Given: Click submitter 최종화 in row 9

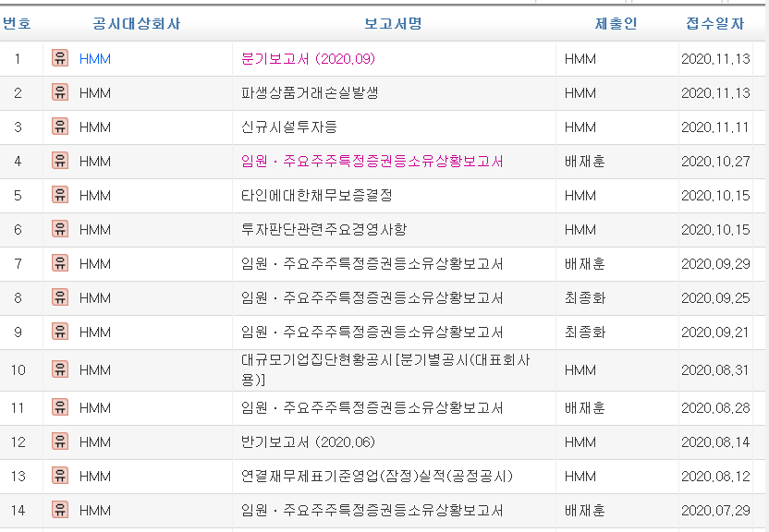Looking at the screenshot, I should (x=584, y=332).
